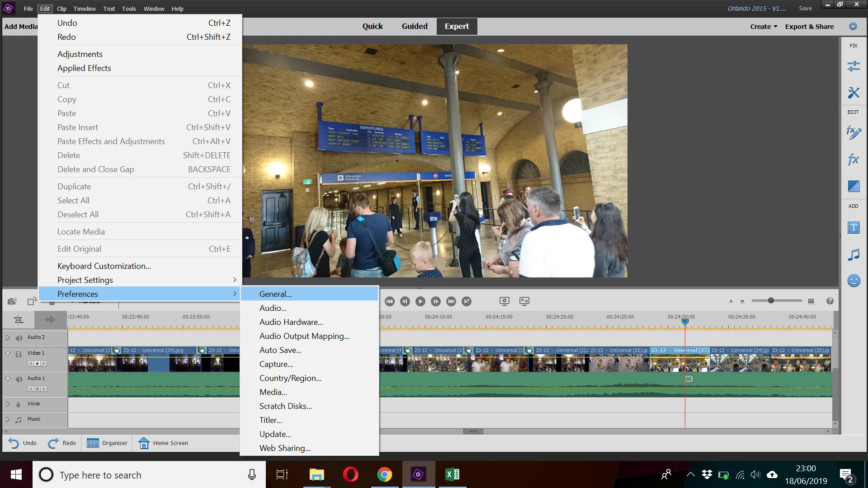Click the full screen preview icon
This screenshot has height=488, width=868.
pyautogui.click(x=524, y=301)
